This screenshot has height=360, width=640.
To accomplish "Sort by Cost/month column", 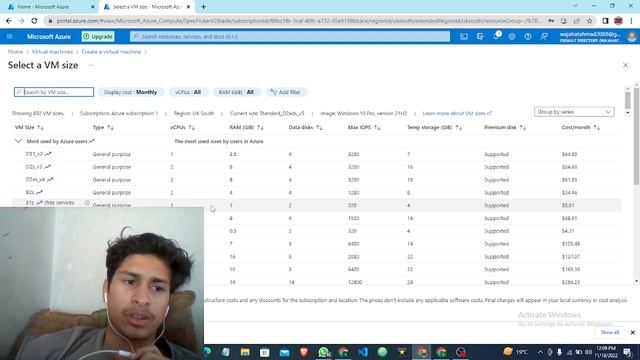I will pos(580,127).
